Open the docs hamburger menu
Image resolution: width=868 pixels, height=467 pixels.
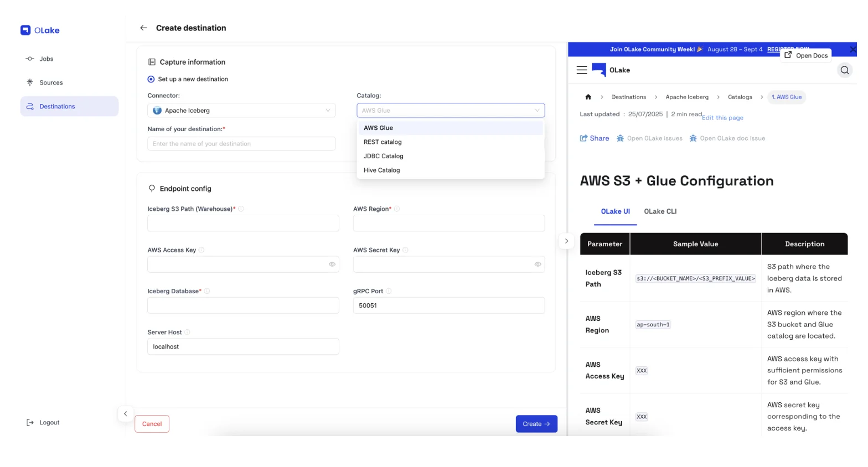click(x=581, y=70)
